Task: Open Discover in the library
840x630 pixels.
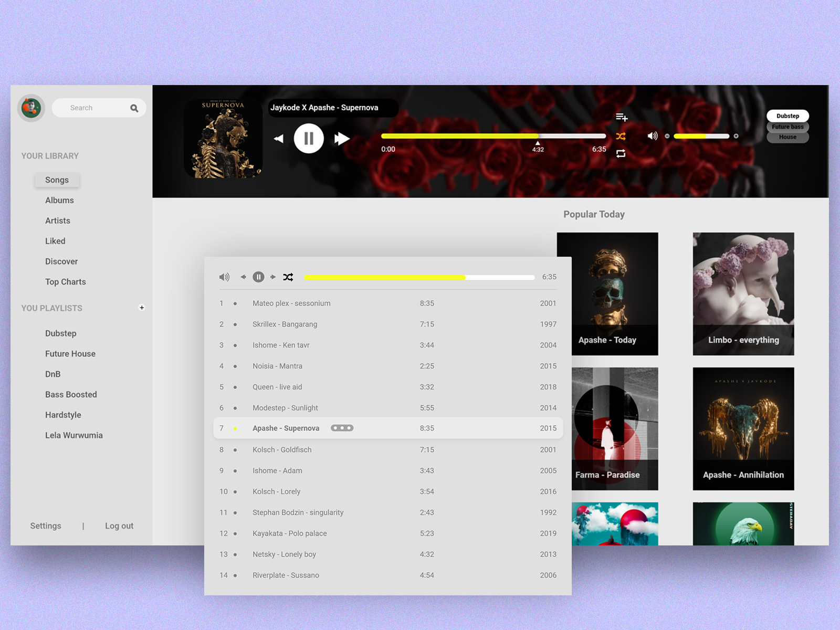Action: (61, 261)
